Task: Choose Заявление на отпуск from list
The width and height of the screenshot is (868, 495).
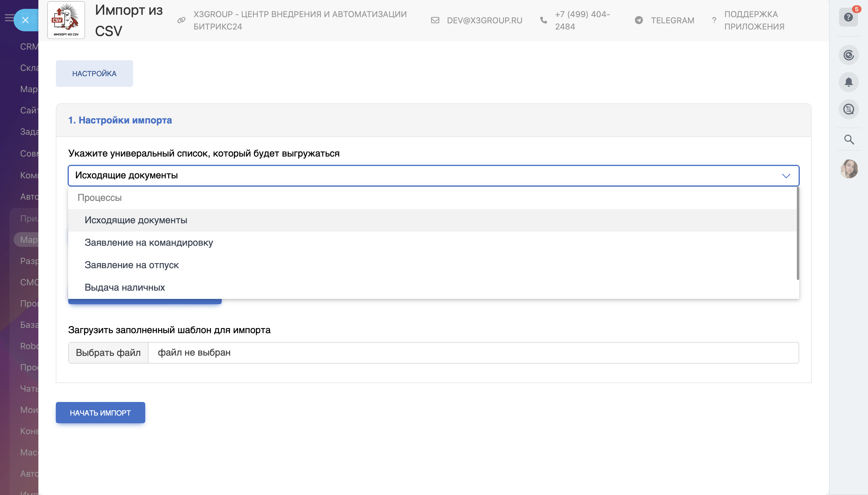Action: tap(131, 265)
